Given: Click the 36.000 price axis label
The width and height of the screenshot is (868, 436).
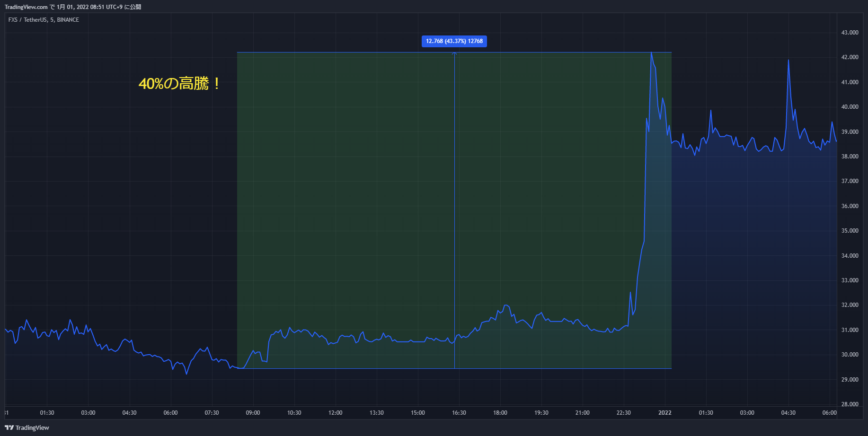Looking at the screenshot, I should pos(850,206).
